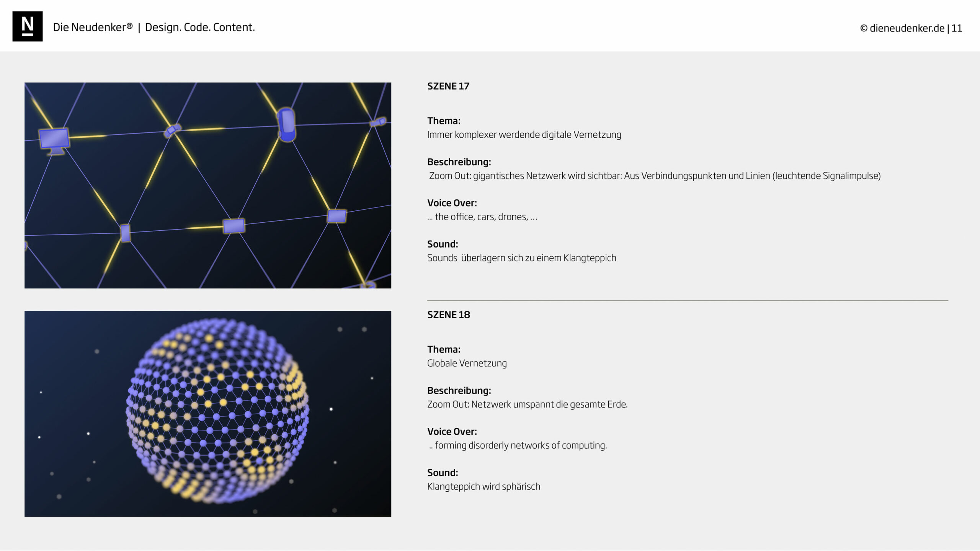Image resolution: width=980 pixels, height=551 pixels.
Task: Click the text "Zoom Out: gigantisches Netzwerk wird sichtbar"
Action: (525, 176)
